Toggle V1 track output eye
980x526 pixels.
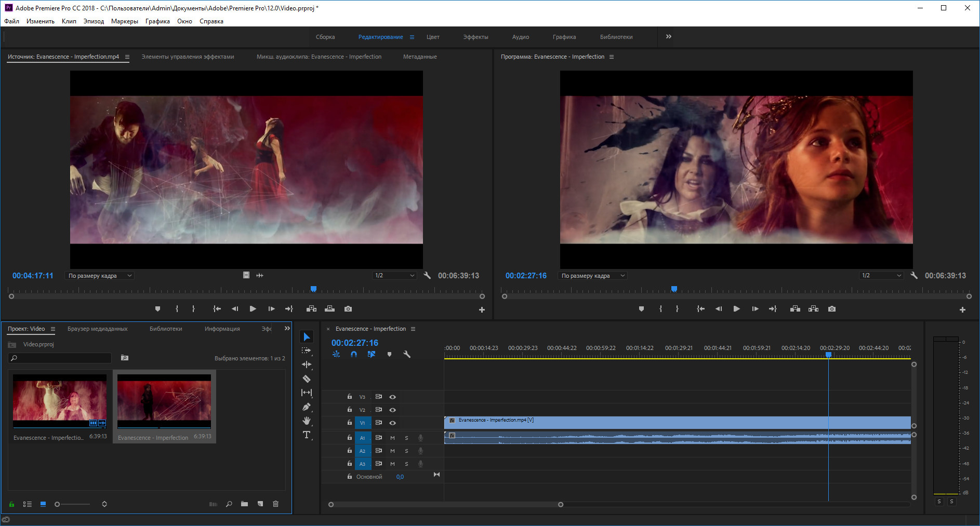[x=393, y=423]
